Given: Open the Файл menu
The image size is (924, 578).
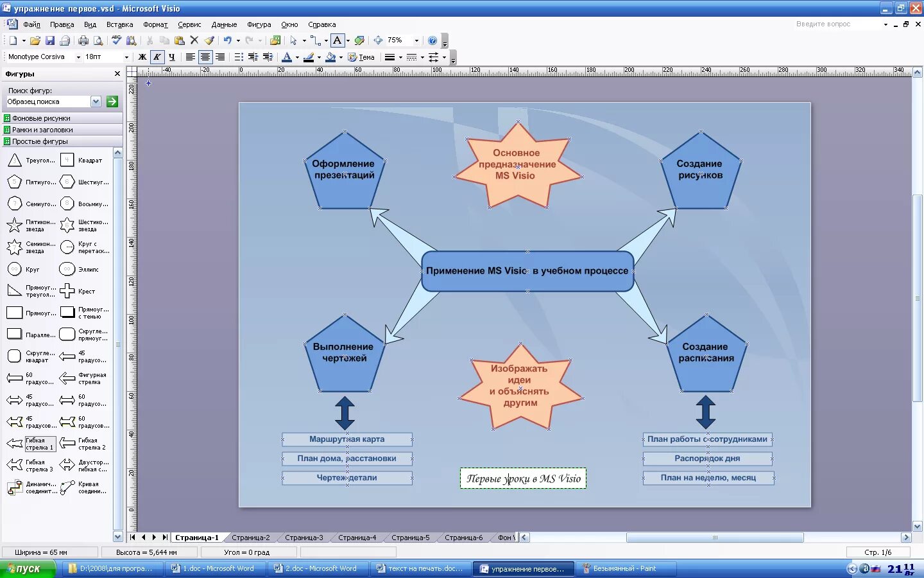Looking at the screenshot, I should 31,24.
